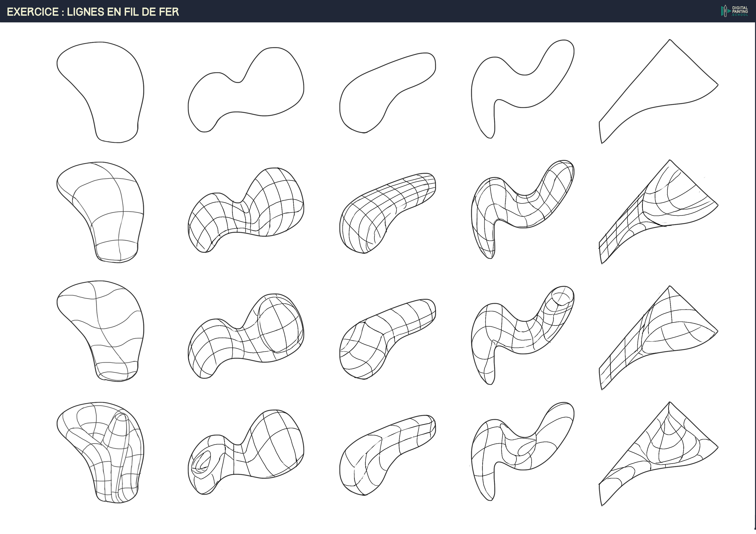Screen dimensions: 756x534
Task: Click the 'EXERCICE : LIGNES EN FIL DE FER' title
Action: point(93,12)
